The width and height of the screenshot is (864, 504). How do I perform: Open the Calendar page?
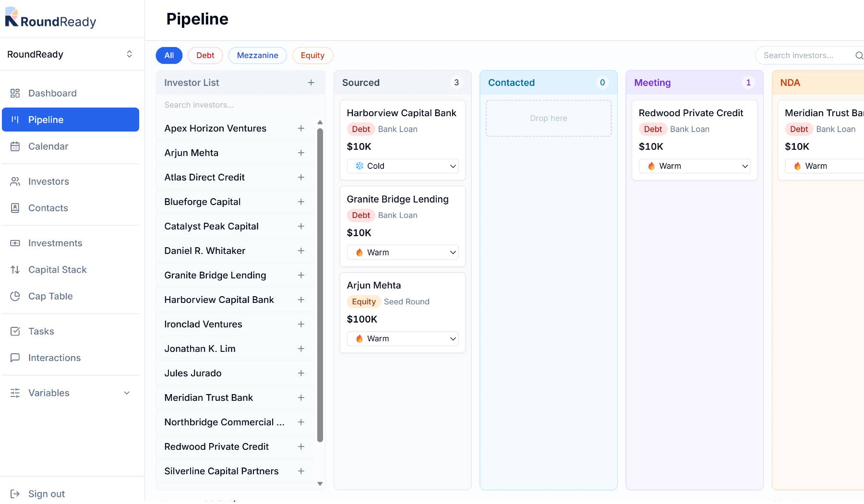pyautogui.click(x=71, y=146)
